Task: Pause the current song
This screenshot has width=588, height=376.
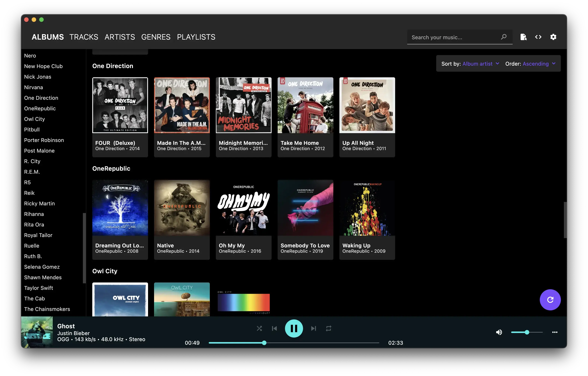Action: [x=294, y=328]
